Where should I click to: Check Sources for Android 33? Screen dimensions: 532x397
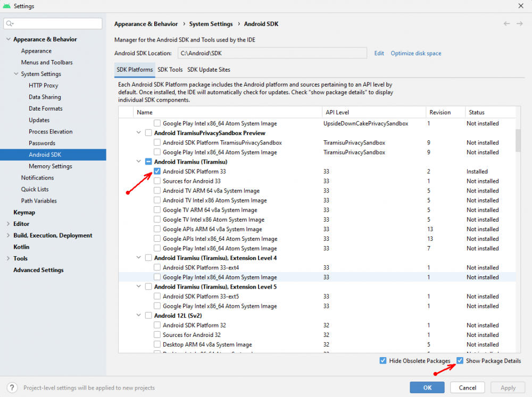click(x=157, y=181)
